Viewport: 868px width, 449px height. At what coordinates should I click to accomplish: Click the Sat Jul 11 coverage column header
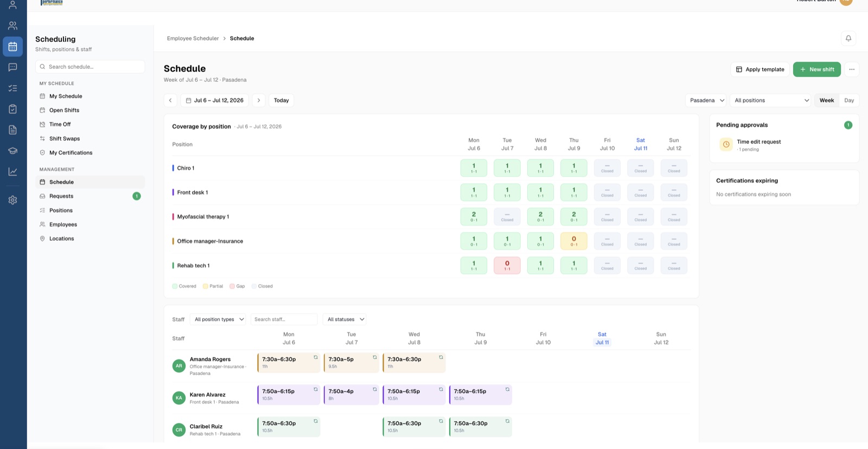click(641, 144)
